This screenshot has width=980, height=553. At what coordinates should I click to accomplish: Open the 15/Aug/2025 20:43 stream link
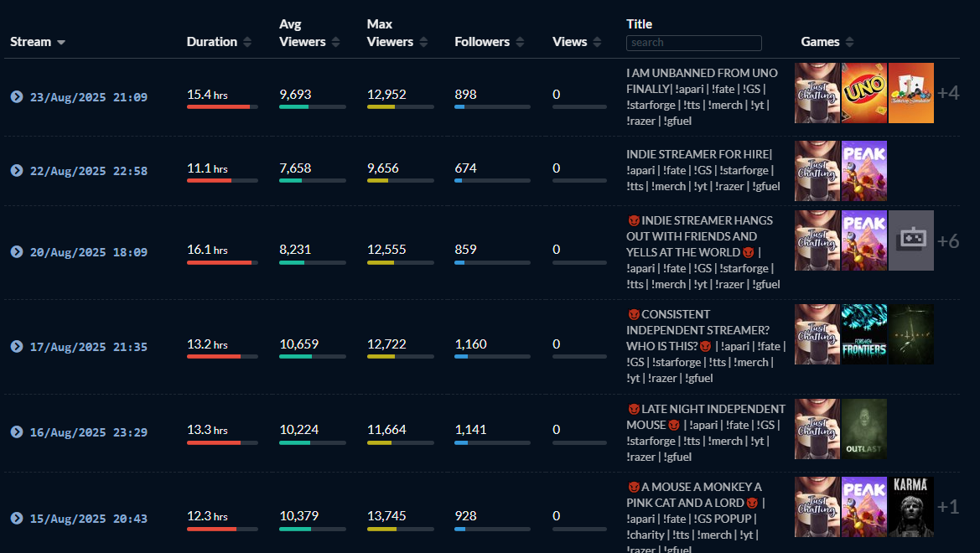pos(89,518)
